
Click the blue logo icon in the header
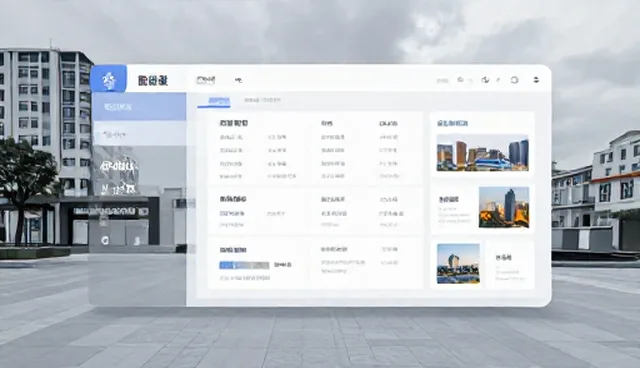109,79
